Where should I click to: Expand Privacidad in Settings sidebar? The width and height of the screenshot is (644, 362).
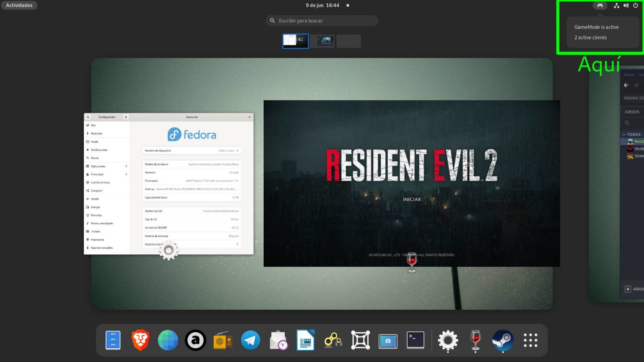click(107, 174)
